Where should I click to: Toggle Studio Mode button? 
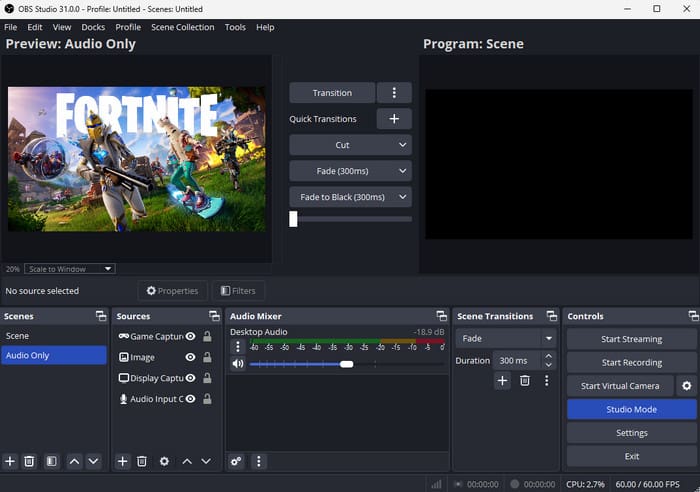[632, 409]
